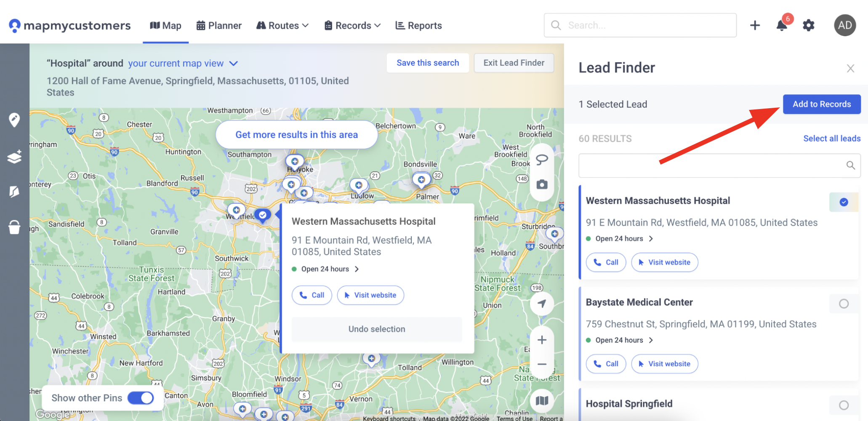
Task: Click the magnifier in results filter box
Action: click(851, 165)
